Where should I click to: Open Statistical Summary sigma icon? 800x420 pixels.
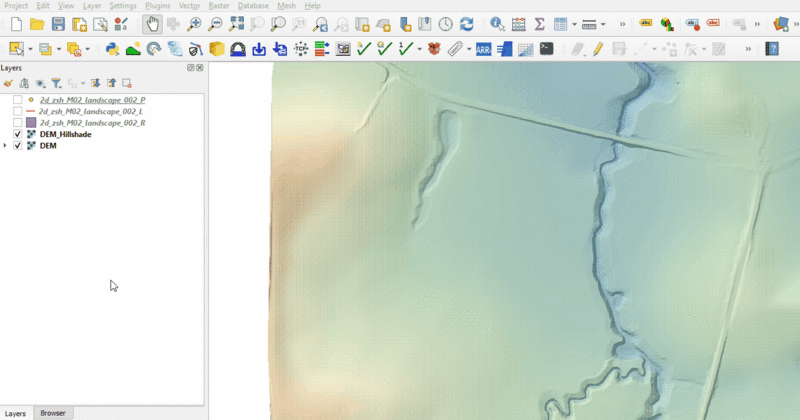click(x=539, y=24)
